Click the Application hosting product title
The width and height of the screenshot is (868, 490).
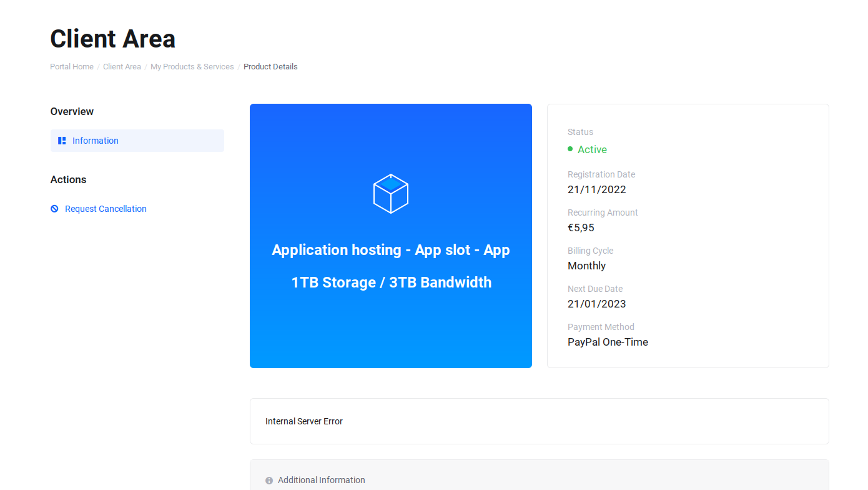391,250
